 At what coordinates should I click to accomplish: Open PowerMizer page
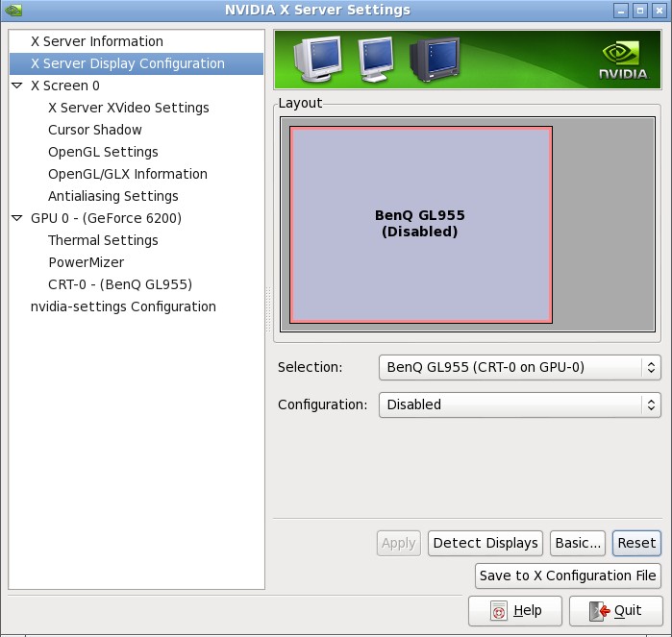point(87,262)
